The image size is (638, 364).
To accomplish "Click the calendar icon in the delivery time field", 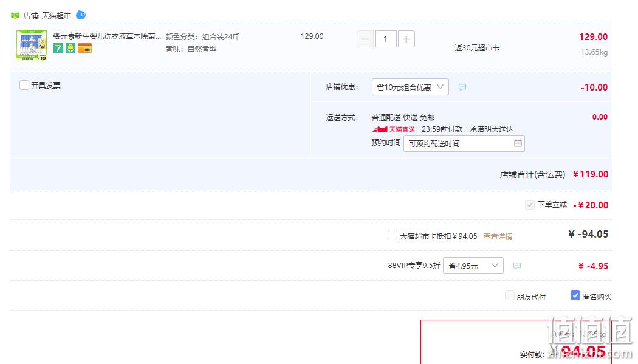I will pos(518,143).
